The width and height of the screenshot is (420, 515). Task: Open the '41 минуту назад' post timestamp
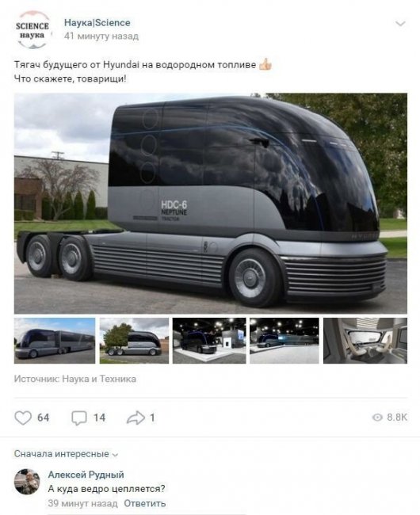101,36
